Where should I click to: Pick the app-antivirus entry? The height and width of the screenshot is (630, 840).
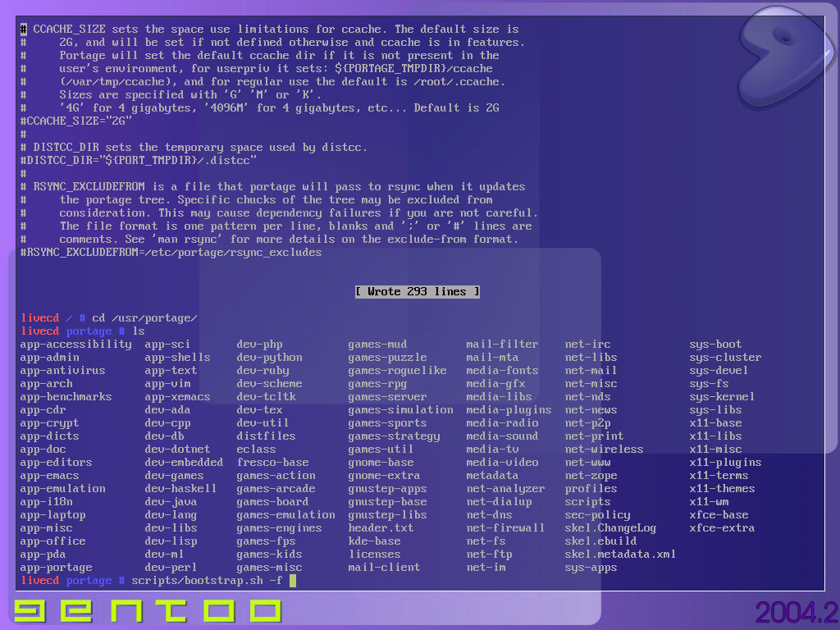[x=62, y=371]
